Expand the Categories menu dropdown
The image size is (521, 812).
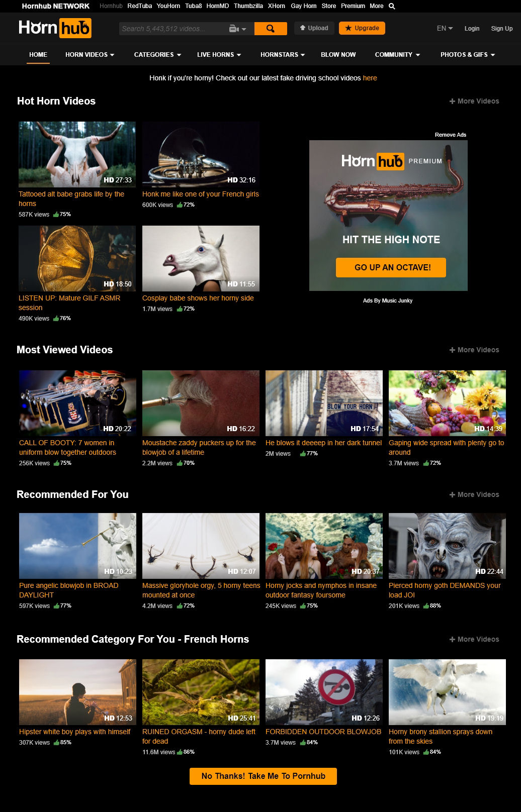(x=157, y=55)
